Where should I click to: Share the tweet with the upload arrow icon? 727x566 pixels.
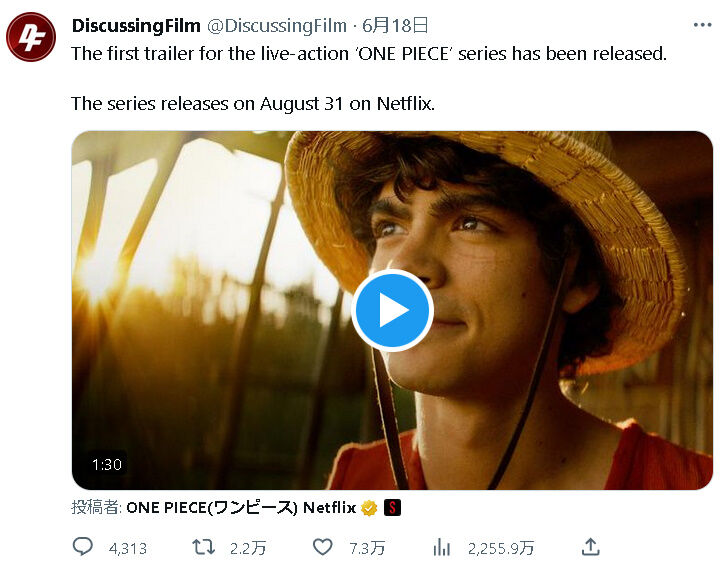(590, 546)
